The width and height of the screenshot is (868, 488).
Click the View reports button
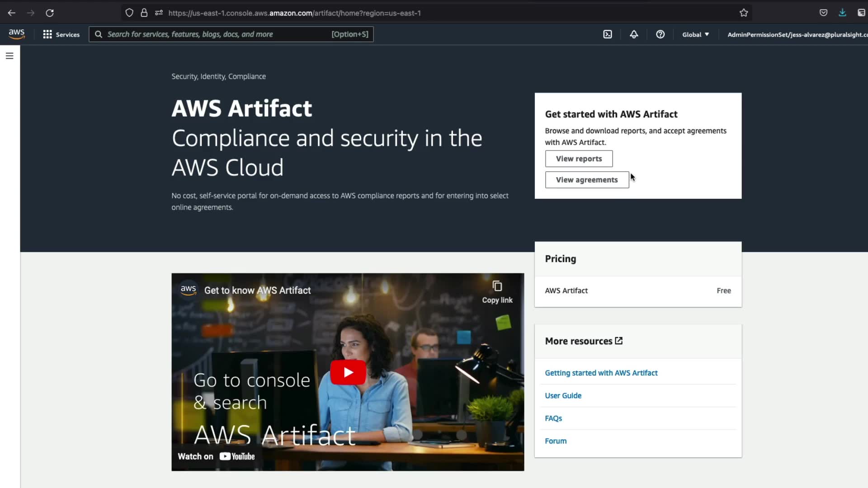coord(579,159)
